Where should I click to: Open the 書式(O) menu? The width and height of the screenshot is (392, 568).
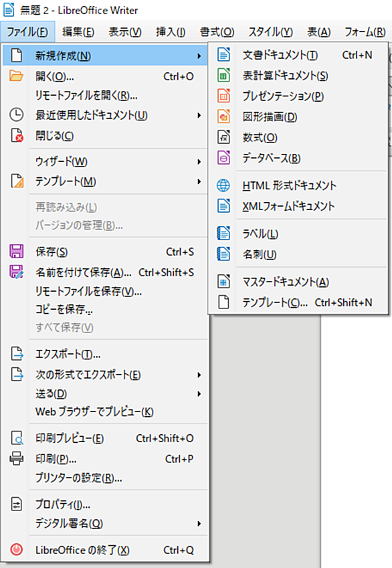[x=217, y=32]
